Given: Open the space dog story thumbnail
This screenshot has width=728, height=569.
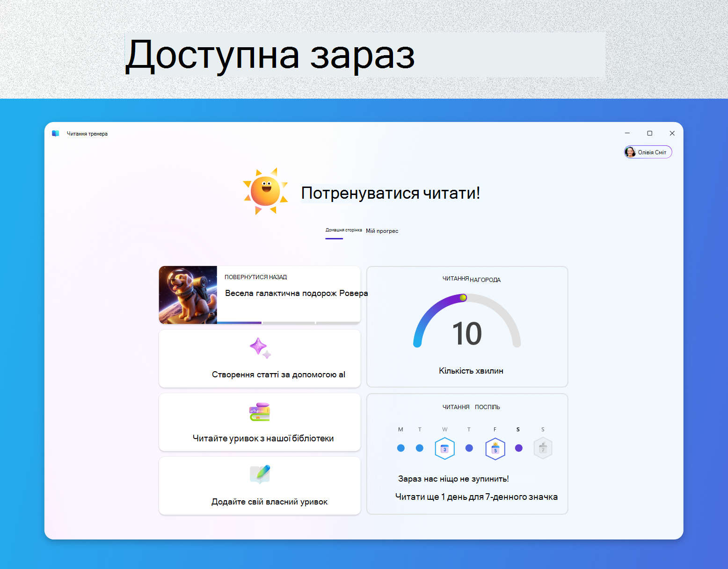Looking at the screenshot, I should click(188, 295).
